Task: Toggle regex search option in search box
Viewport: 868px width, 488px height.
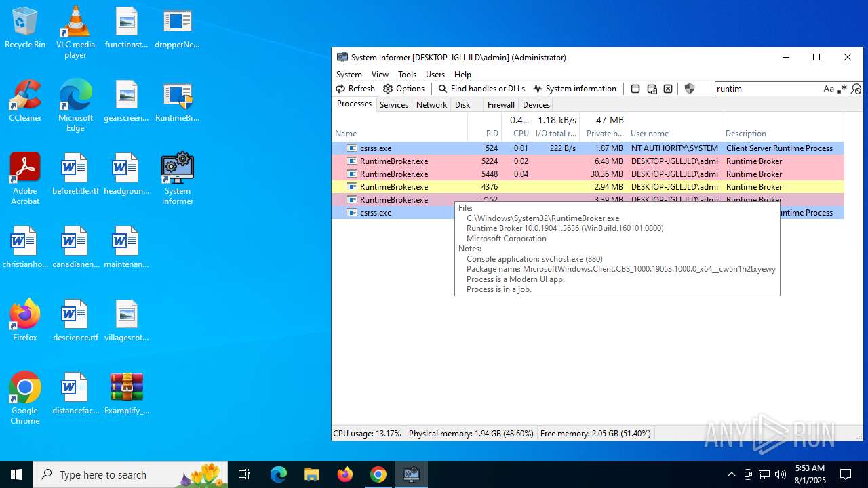Action: (842, 89)
